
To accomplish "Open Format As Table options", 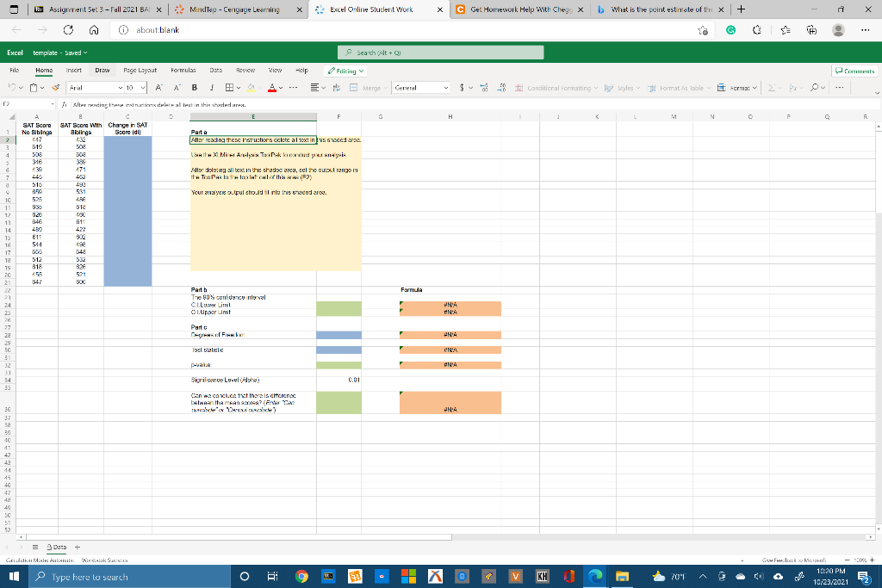I will pyautogui.click(x=680, y=88).
